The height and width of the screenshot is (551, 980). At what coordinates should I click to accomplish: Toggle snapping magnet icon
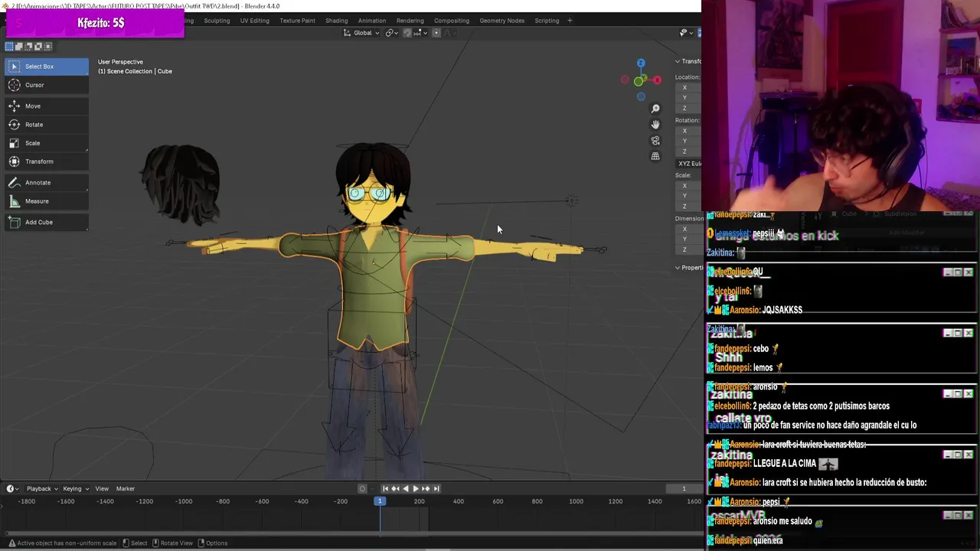point(407,33)
